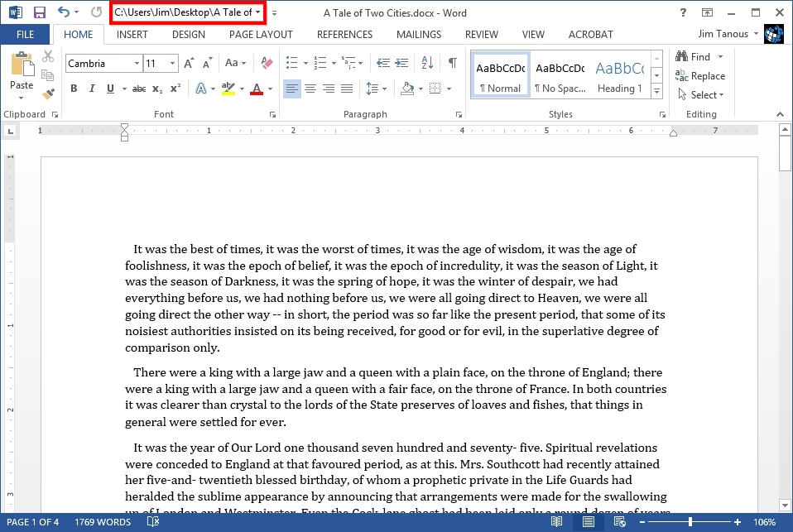Click 1769 WORDS count in status bar
The height and width of the screenshot is (532, 793).
coord(103,522)
